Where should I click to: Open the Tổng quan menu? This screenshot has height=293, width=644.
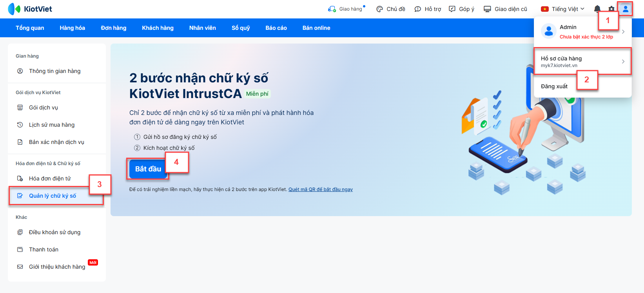pos(30,28)
